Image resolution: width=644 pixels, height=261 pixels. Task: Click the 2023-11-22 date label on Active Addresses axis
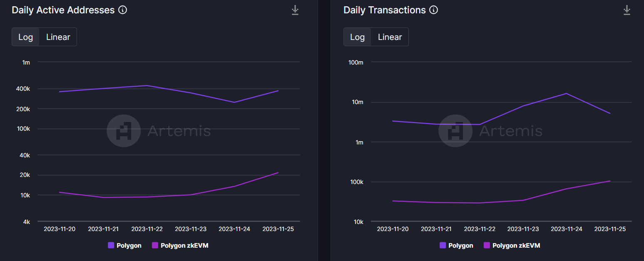pyautogui.click(x=147, y=229)
